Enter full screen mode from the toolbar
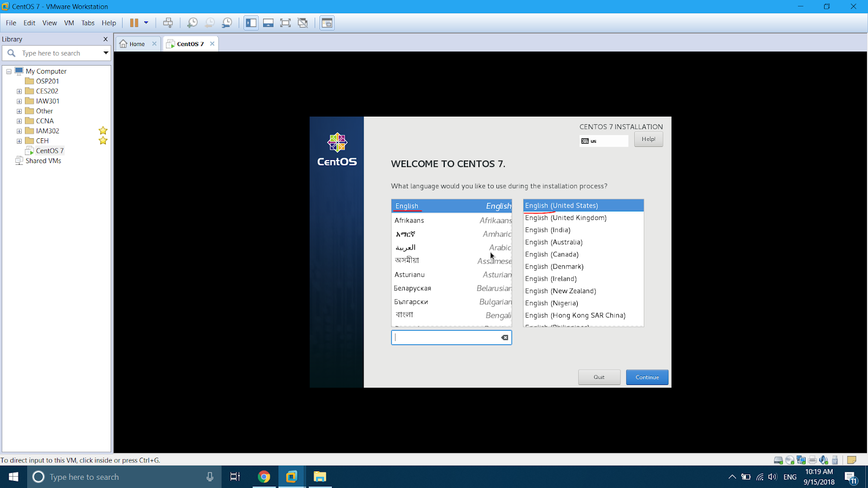Screen dimensions: 868x488 [x=285, y=23]
